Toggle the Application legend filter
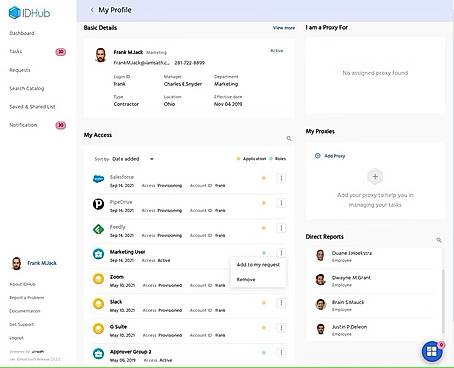This screenshot has height=368, width=454. click(251, 159)
